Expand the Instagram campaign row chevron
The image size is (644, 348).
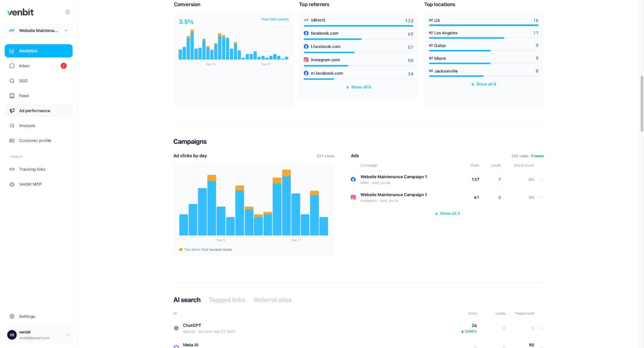coord(541,198)
